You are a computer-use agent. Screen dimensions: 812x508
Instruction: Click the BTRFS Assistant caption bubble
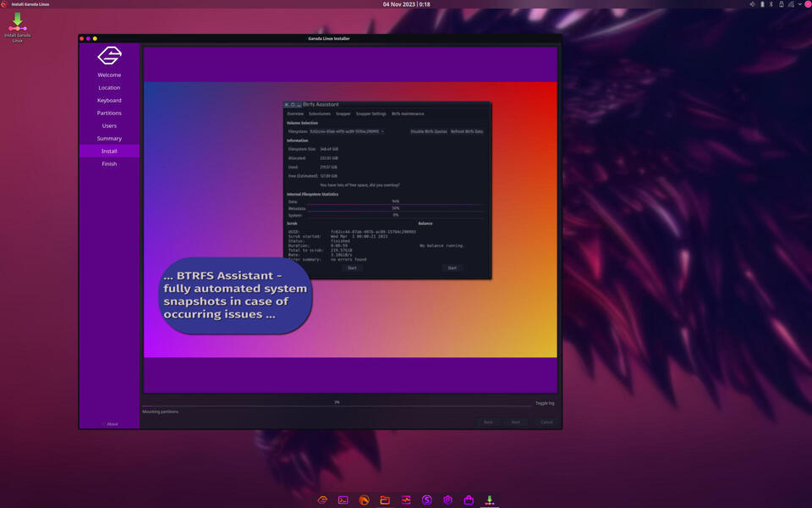click(236, 295)
